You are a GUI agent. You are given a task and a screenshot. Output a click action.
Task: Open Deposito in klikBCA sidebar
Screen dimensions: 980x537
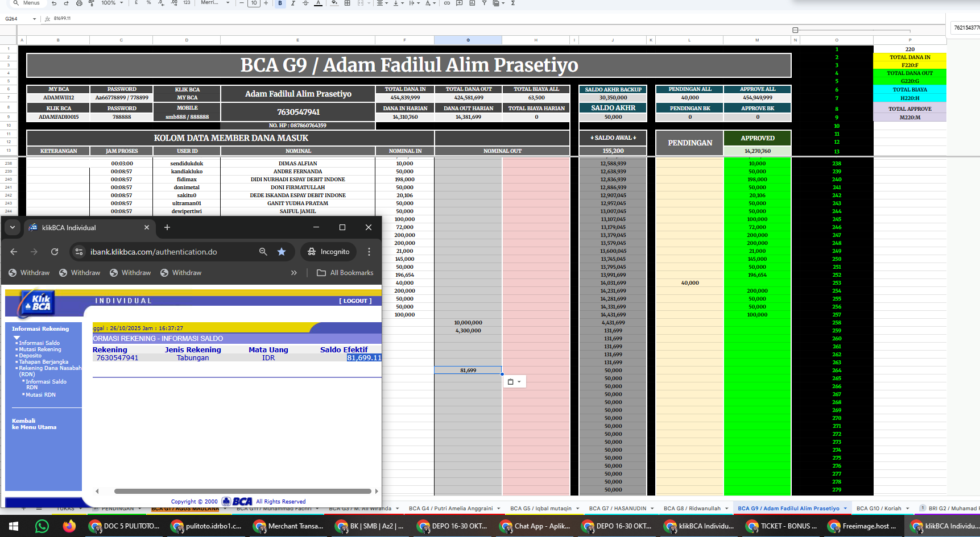tap(30, 355)
